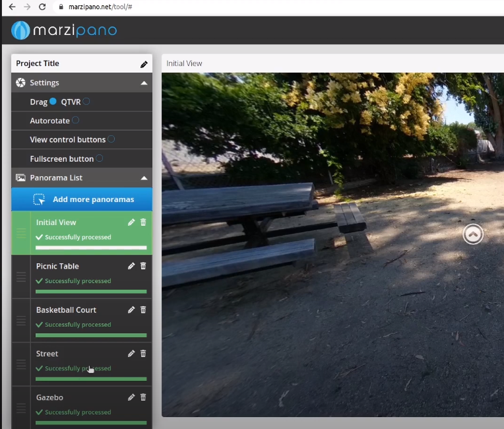Select the Initial View panorama
504x429 pixels.
coord(82,233)
